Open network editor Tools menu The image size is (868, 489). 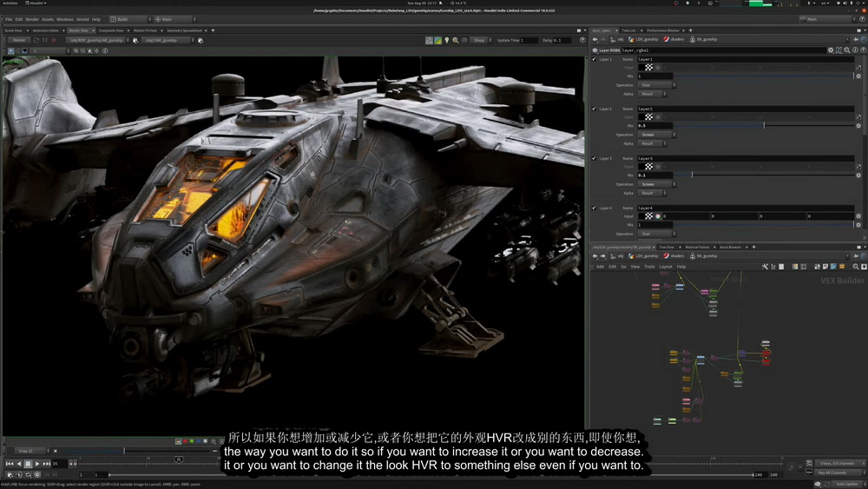[649, 267]
